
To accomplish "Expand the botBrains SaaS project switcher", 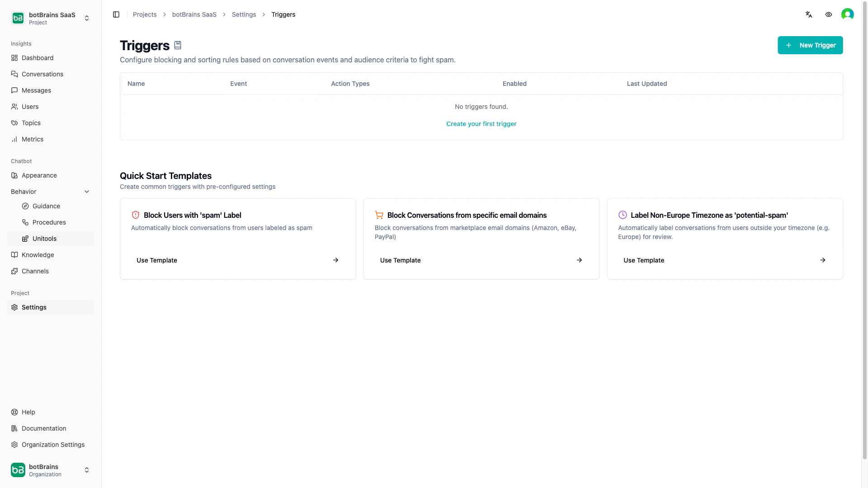I will coord(86,18).
